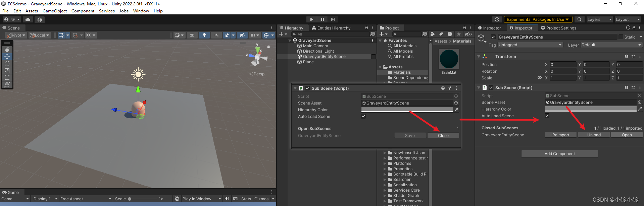Select the Scale tool
The height and width of the screenshot is (206, 644).
[7, 71]
